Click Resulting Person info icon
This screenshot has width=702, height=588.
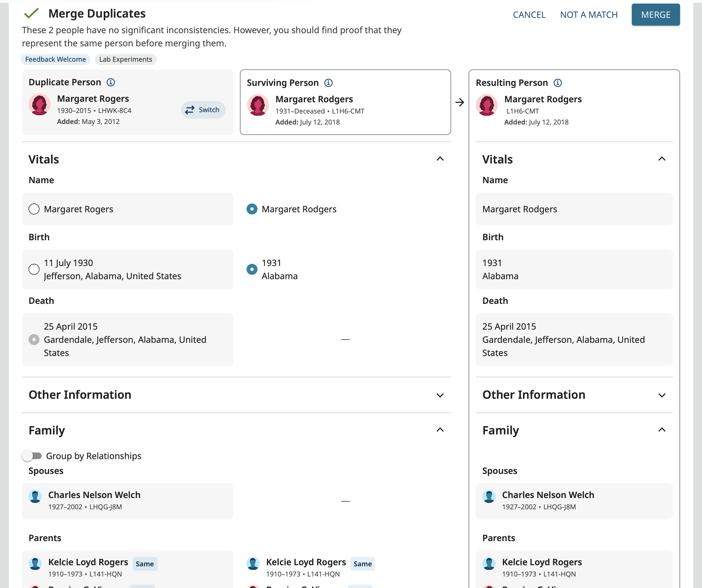click(557, 83)
